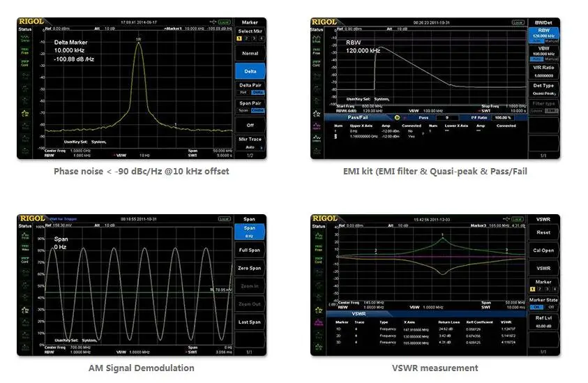Click the purple trace icon in VSWR sidebar
The image size is (588, 383).
(318, 322)
